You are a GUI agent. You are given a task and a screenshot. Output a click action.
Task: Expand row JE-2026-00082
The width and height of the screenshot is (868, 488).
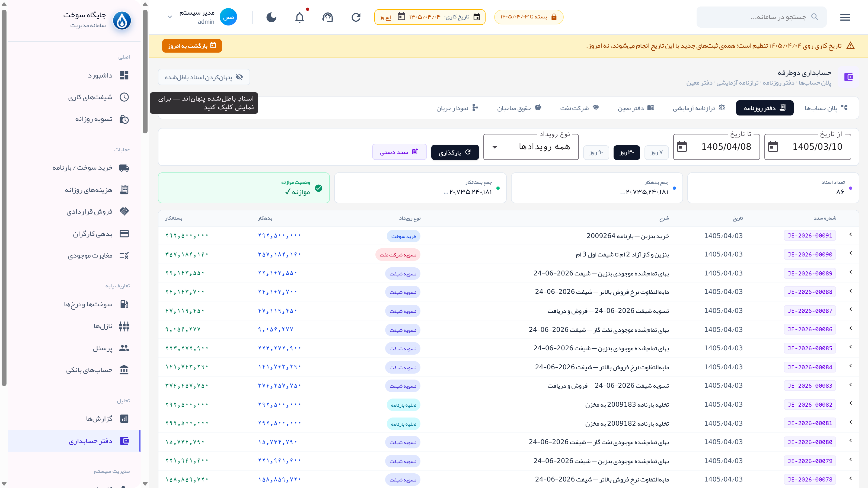[x=850, y=403]
